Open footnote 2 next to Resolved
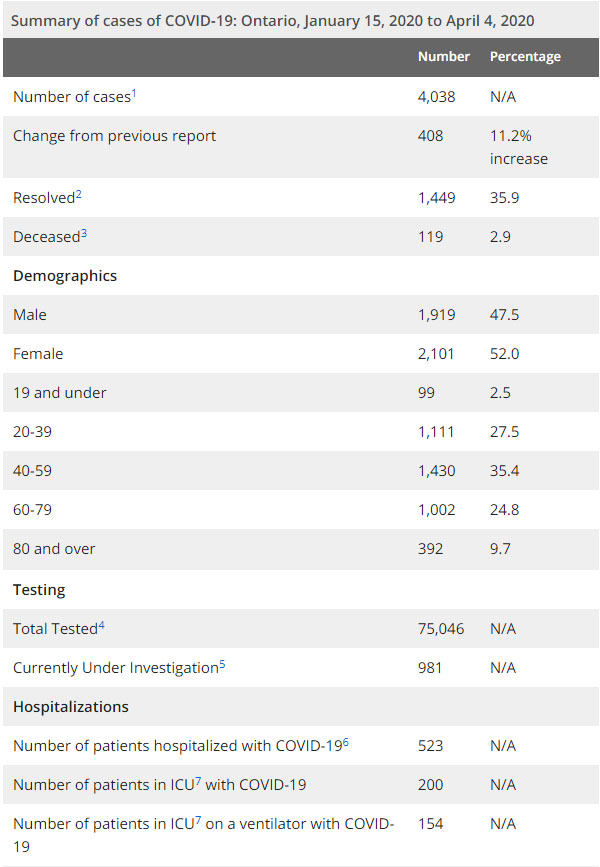 (78, 194)
